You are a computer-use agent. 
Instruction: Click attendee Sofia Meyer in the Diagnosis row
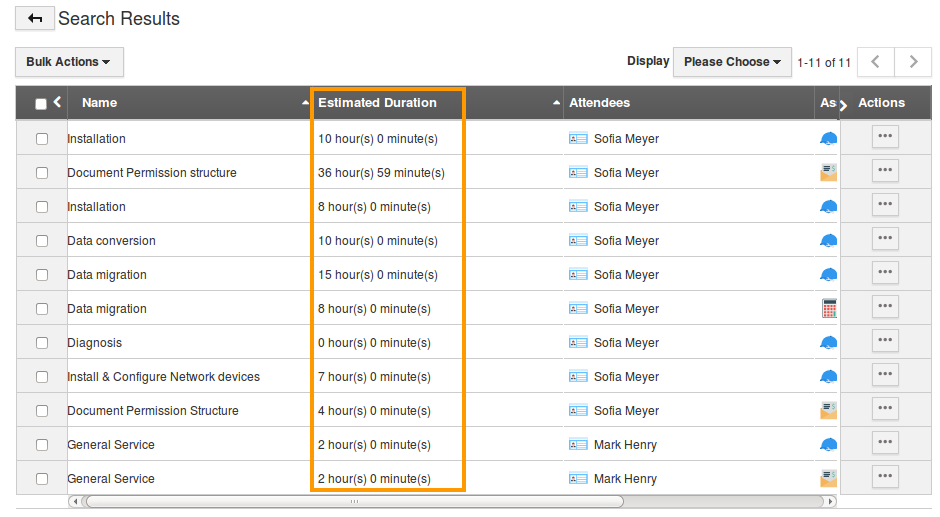click(626, 343)
